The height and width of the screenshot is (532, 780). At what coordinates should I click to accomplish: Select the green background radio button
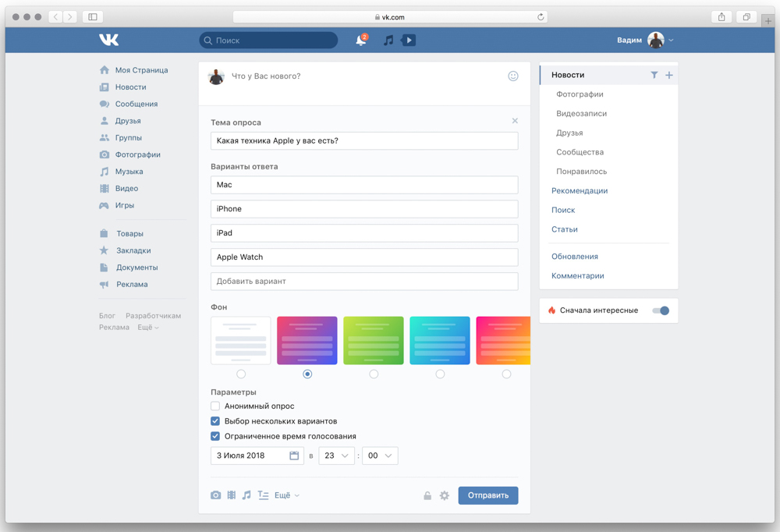(374, 374)
